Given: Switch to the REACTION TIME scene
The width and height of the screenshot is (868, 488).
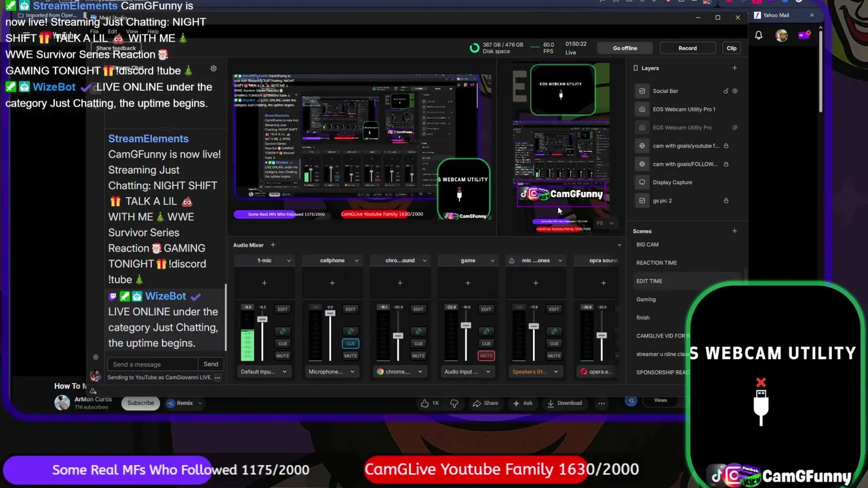Looking at the screenshot, I should (656, 263).
